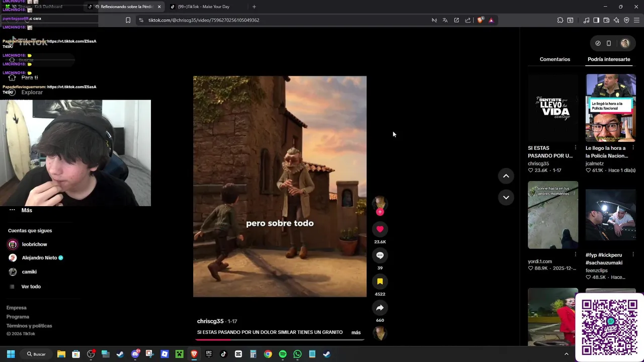644x362 pixels.
Task: Open Epic Games launcher from the taskbar
Action: point(209,354)
